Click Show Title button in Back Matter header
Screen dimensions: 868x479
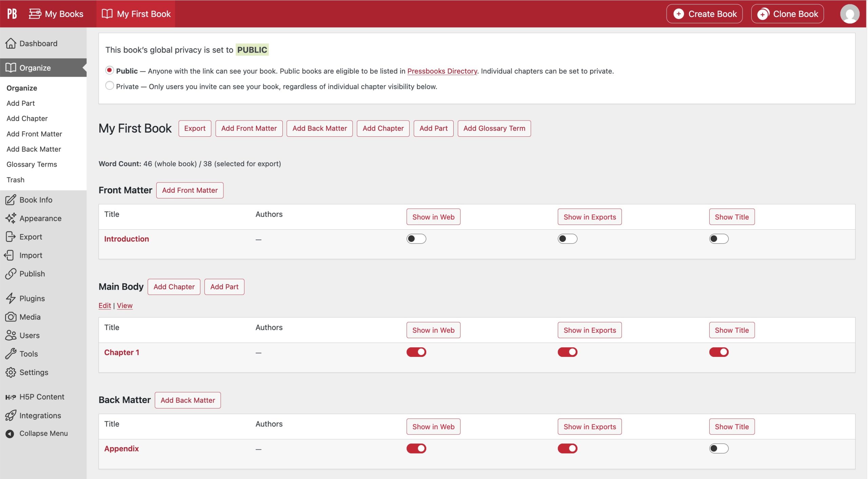tap(732, 426)
